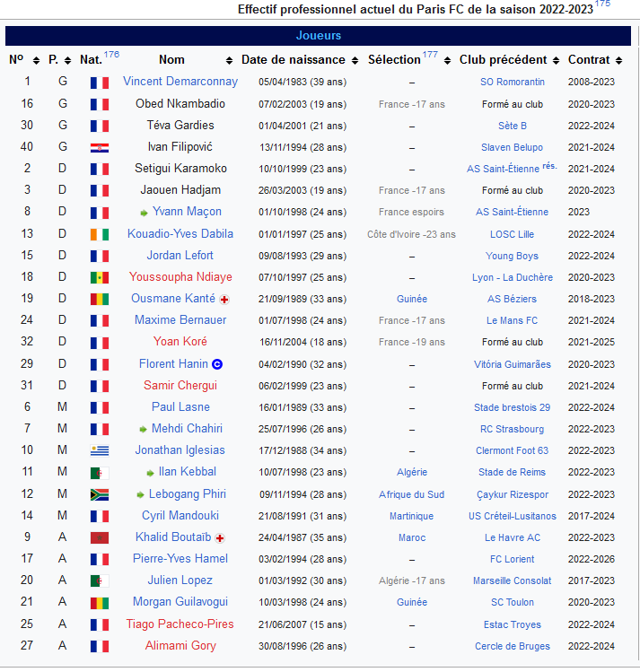
Task: Click the Ivory Coast flag in Dabila's row
Action: 99,234
